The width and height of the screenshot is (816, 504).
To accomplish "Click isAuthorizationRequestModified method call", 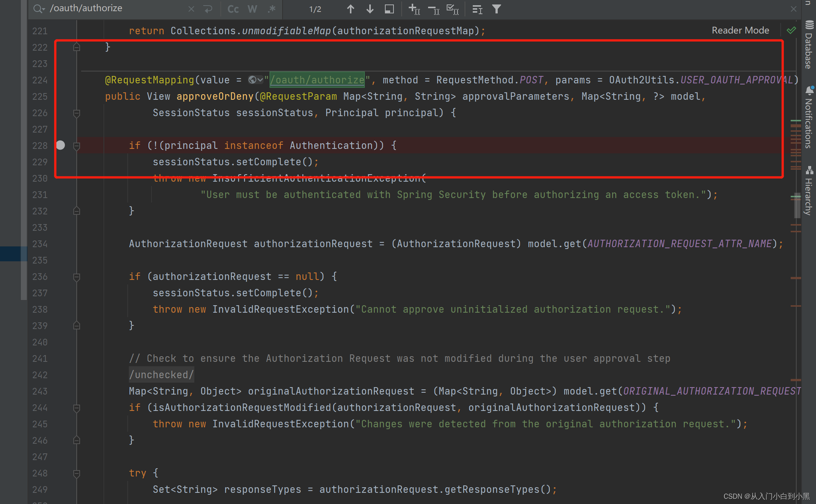I will (242, 408).
